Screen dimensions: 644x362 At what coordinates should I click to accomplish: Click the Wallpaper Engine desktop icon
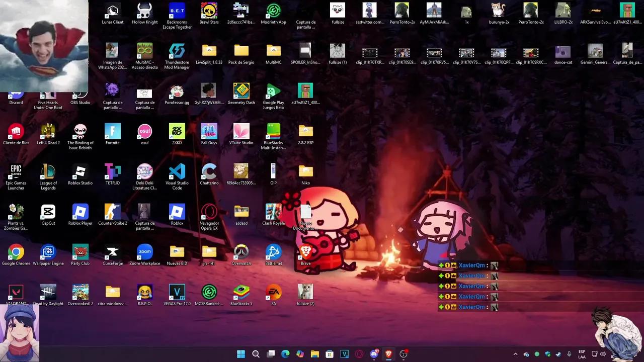[48, 252]
